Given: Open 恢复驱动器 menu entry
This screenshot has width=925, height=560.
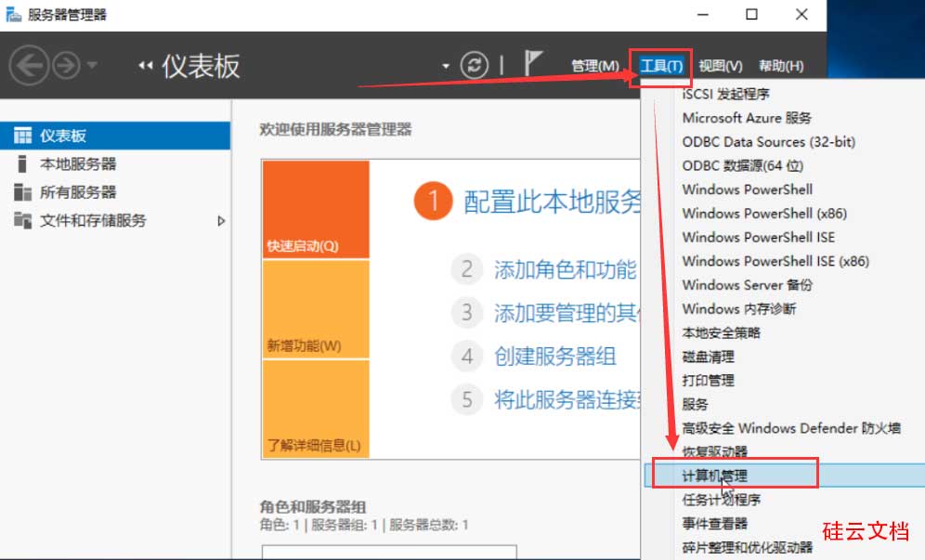Looking at the screenshot, I should click(714, 452).
